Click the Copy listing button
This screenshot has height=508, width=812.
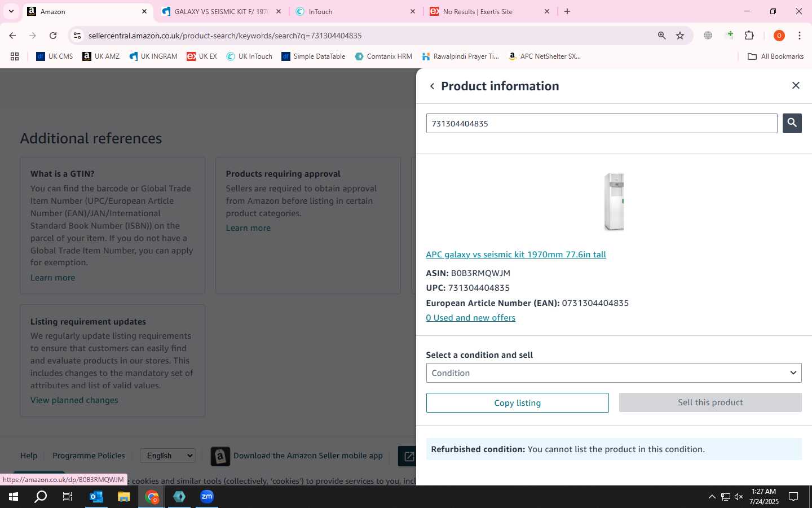click(517, 403)
